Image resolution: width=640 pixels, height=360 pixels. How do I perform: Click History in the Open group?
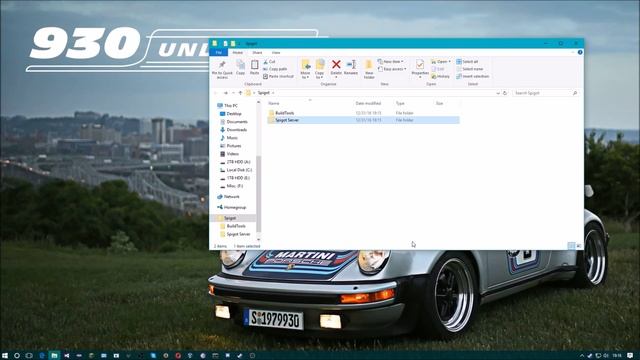(440, 76)
